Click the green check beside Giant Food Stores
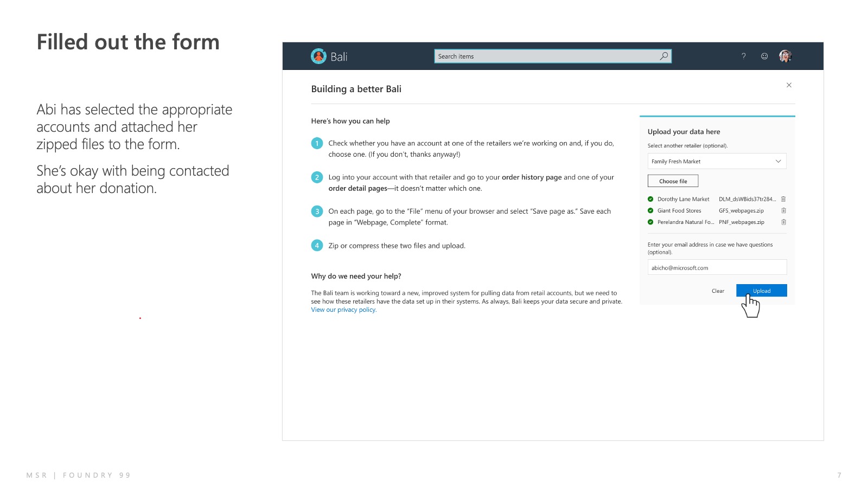 [650, 210]
